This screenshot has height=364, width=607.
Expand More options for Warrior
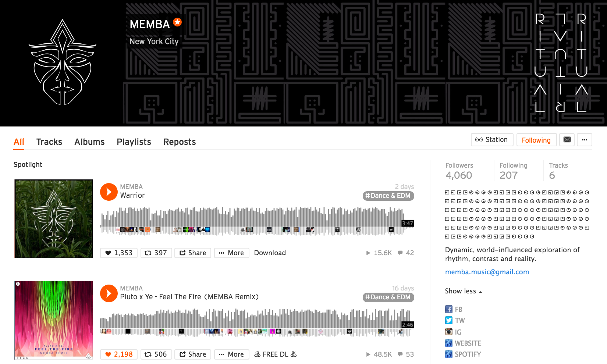point(231,253)
